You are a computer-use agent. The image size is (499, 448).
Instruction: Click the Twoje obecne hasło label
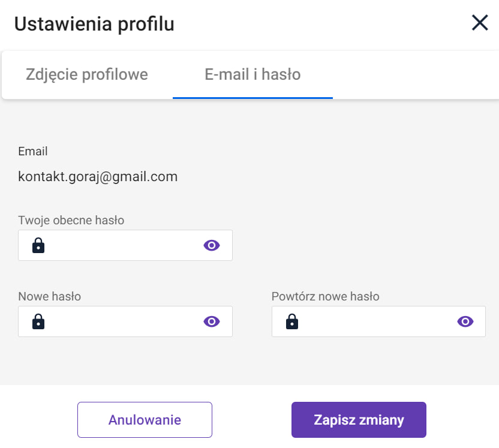(x=71, y=220)
